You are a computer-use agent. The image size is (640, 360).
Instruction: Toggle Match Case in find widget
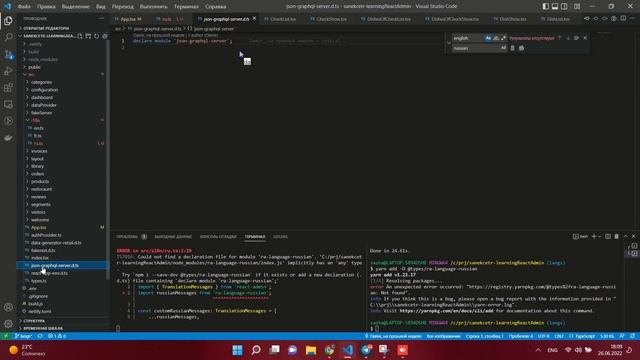[488, 38]
